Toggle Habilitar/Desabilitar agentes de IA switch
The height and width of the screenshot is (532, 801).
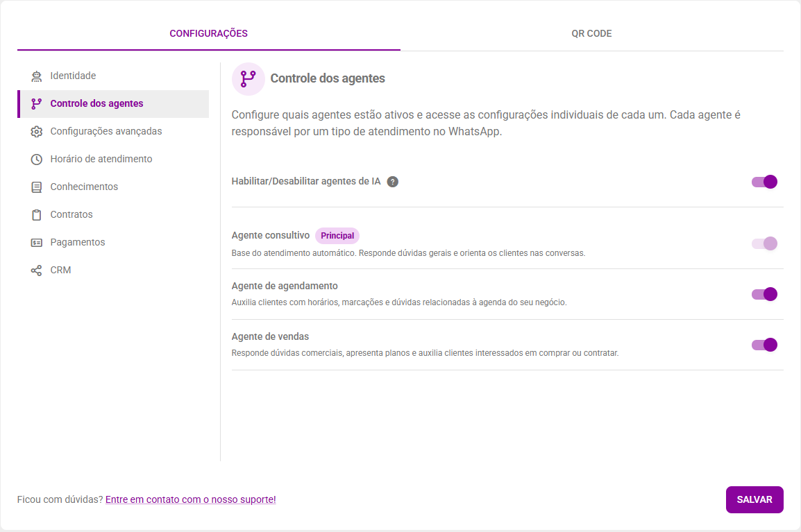764,182
